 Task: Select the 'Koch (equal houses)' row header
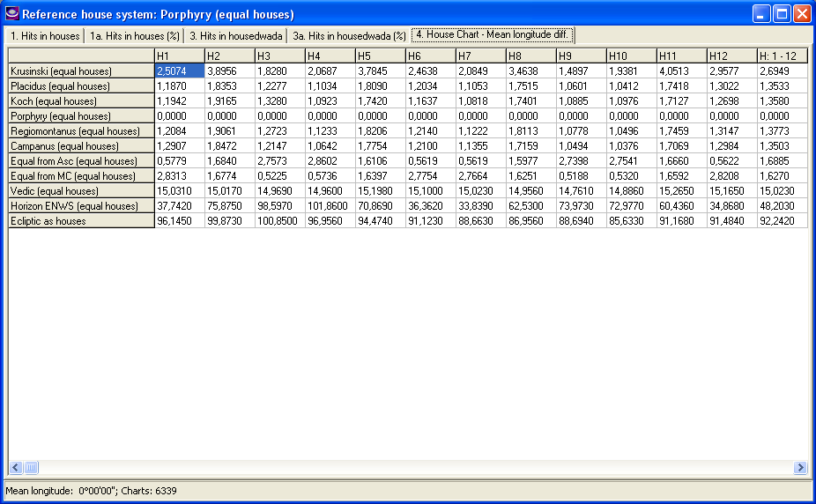point(82,101)
